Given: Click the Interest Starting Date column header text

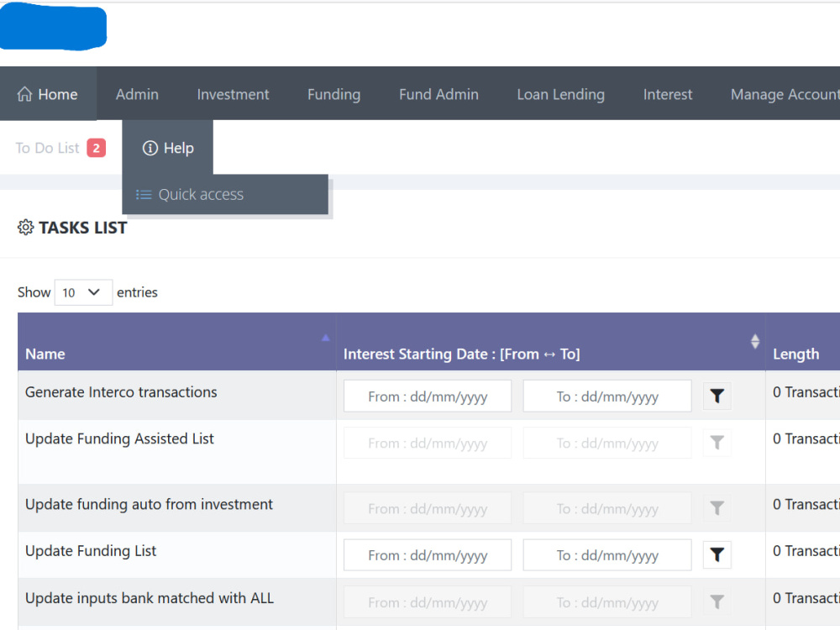Looking at the screenshot, I should pos(461,354).
